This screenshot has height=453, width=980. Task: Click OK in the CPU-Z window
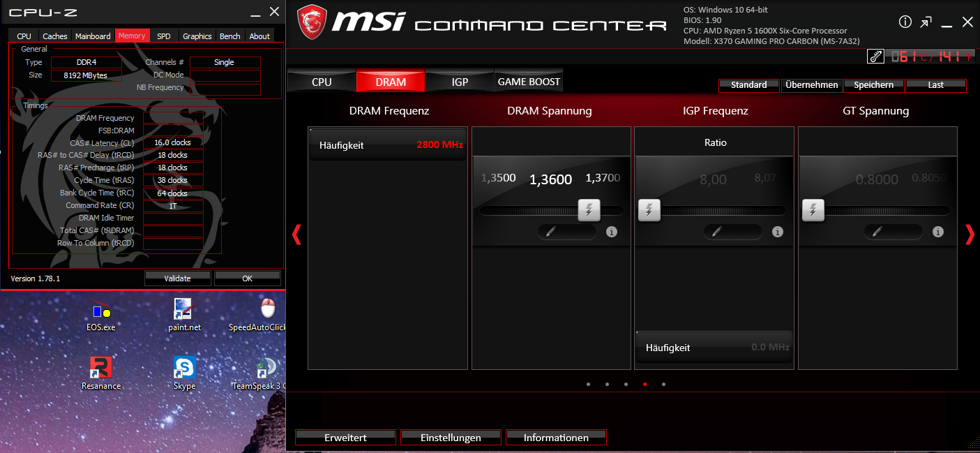pos(248,278)
